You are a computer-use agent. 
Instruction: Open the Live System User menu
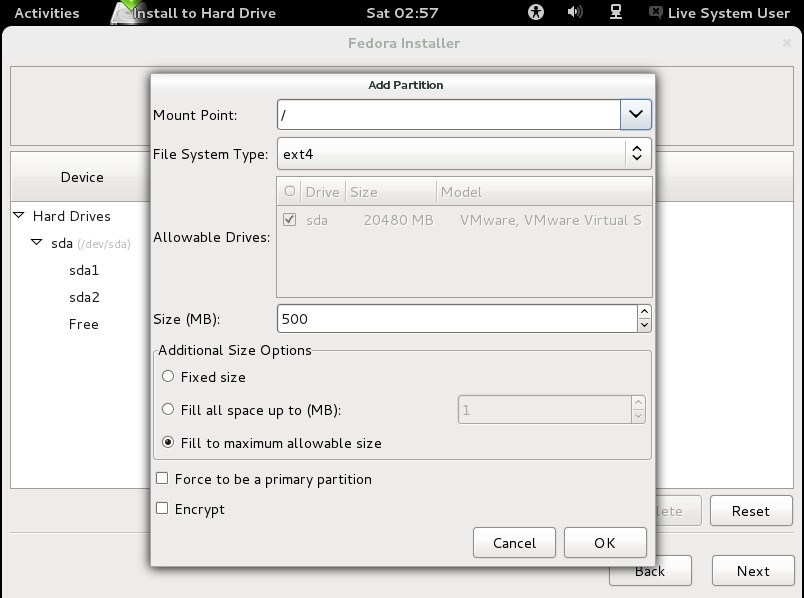(x=728, y=13)
